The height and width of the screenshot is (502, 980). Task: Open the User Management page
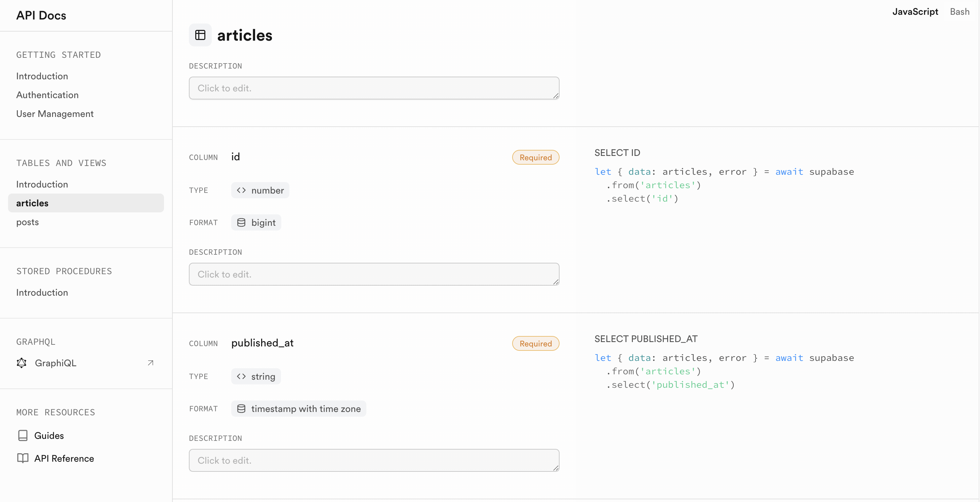coord(55,114)
